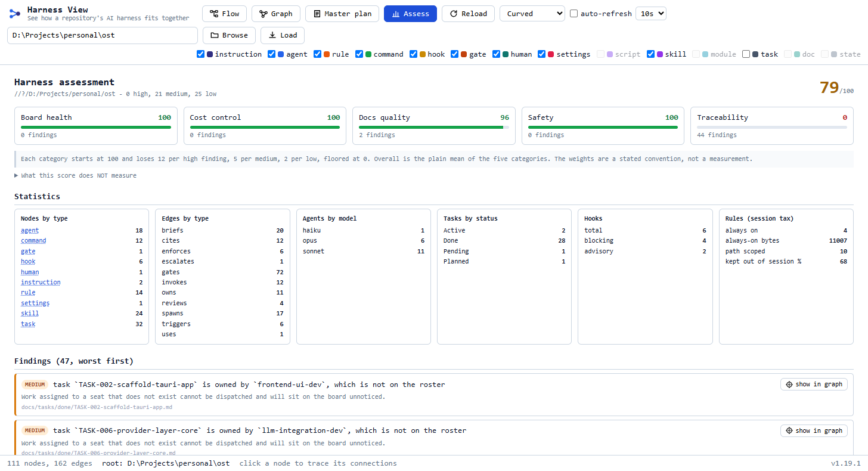Viewport: 868px width, 471px height.
Task: Toggle the command type filter checkbox
Action: (359, 54)
